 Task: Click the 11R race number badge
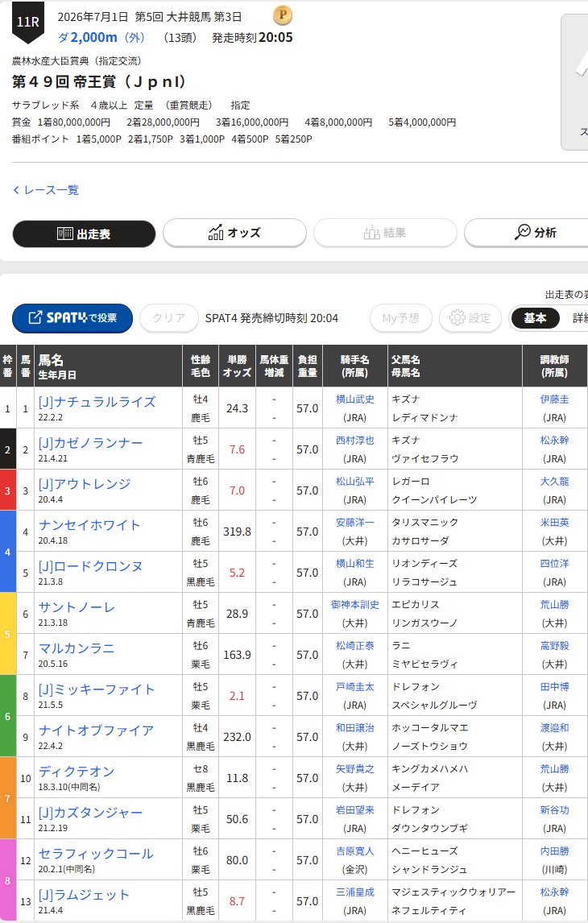27,23
